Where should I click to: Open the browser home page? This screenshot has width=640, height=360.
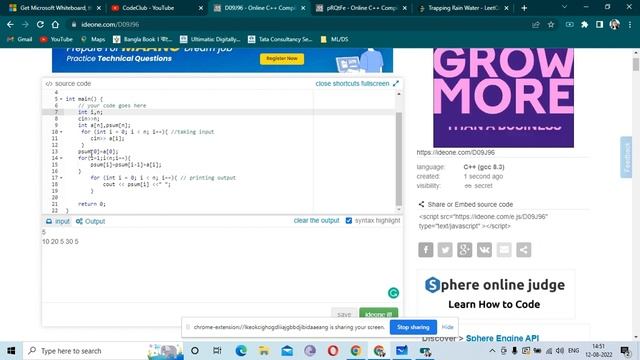55,24
